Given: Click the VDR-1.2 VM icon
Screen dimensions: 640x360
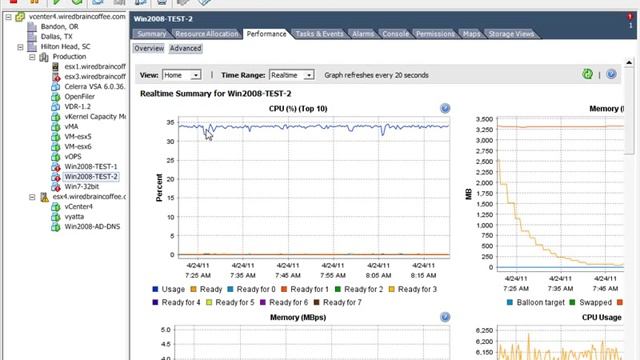Looking at the screenshot, I should (x=56, y=107).
